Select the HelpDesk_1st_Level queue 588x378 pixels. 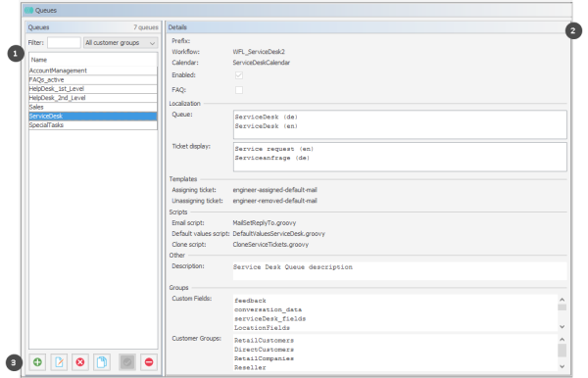click(93, 89)
